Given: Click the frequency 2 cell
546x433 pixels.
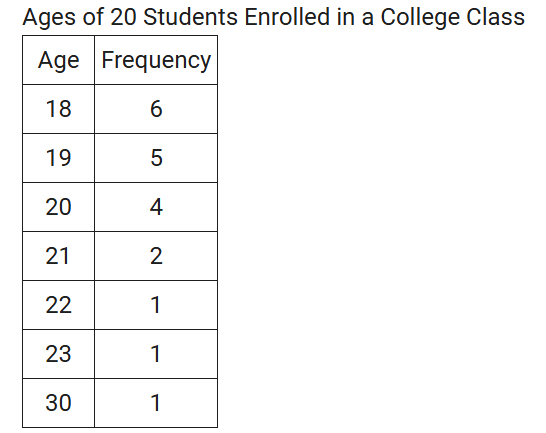Looking at the screenshot, I should pos(156,256).
